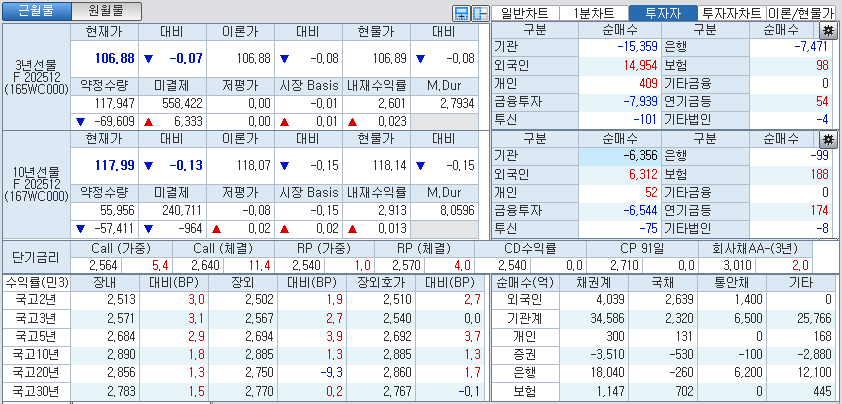Screen dimensions: 842x404
Task: Switch to 원월물 contract view
Action: point(107,11)
